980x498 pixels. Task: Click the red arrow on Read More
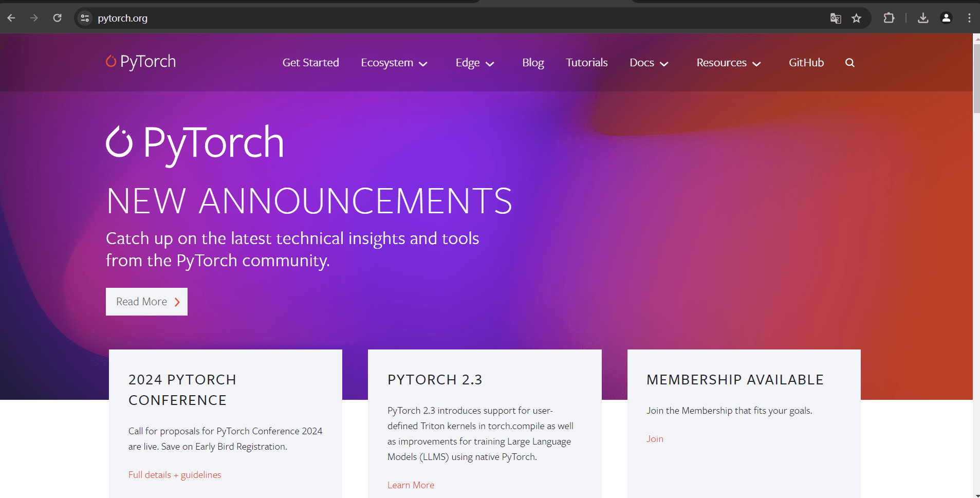coord(177,302)
